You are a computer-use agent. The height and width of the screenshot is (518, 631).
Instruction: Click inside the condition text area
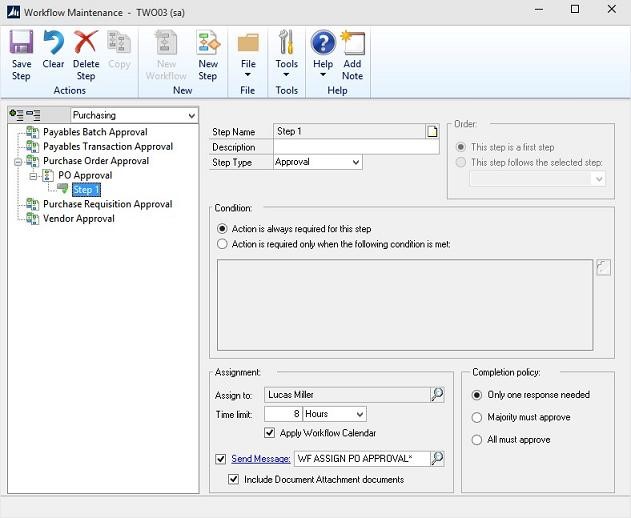(405, 305)
